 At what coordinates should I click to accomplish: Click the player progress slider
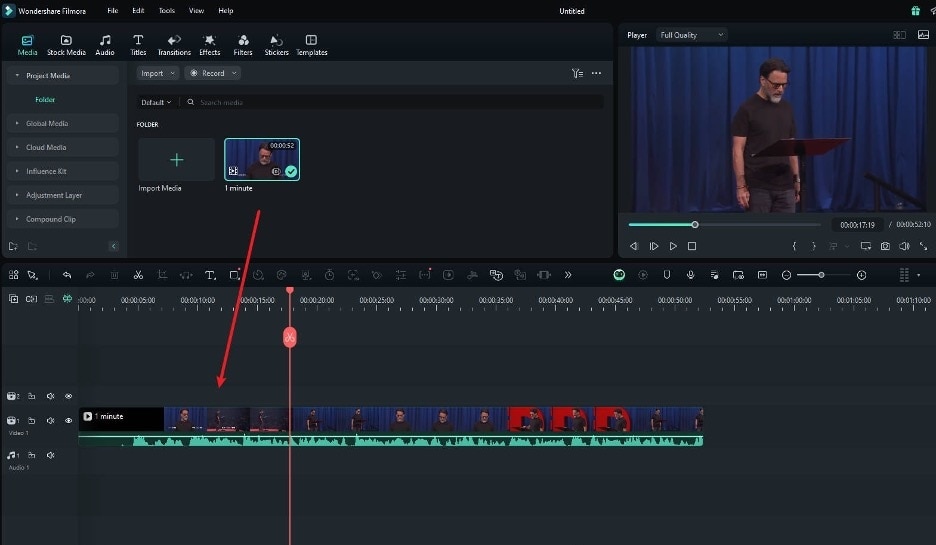tap(725, 224)
